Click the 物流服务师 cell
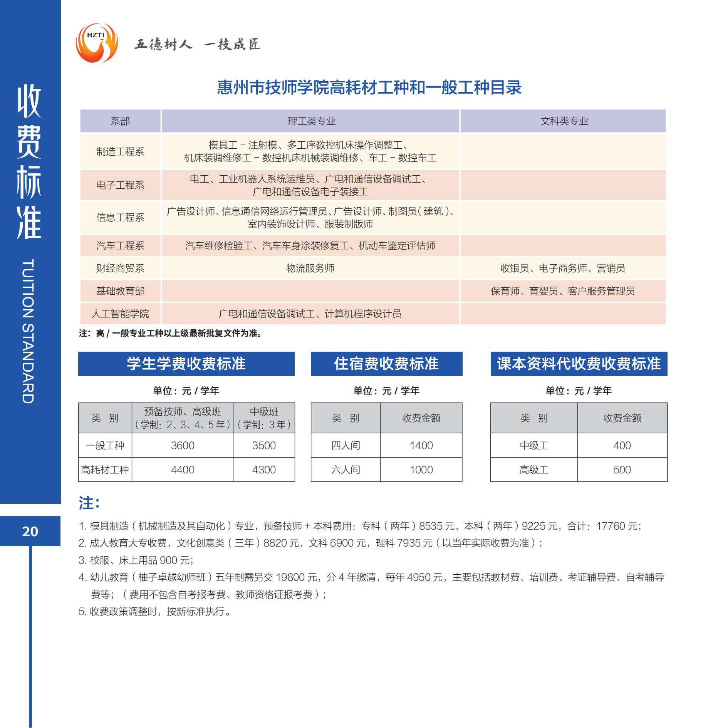This screenshot has height=728, width=728. pyautogui.click(x=310, y=268)
